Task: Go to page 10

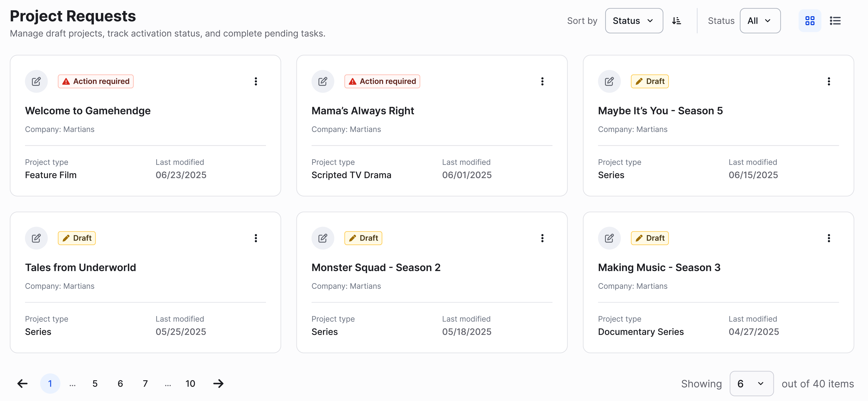Action: 190,384
